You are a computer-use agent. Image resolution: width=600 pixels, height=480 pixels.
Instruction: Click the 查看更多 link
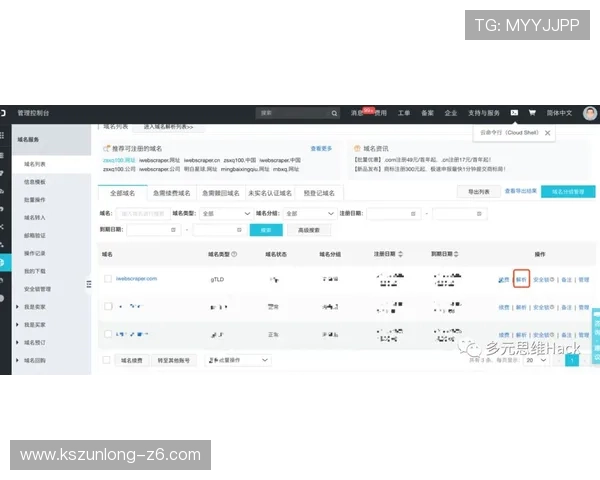coord(321,149)
